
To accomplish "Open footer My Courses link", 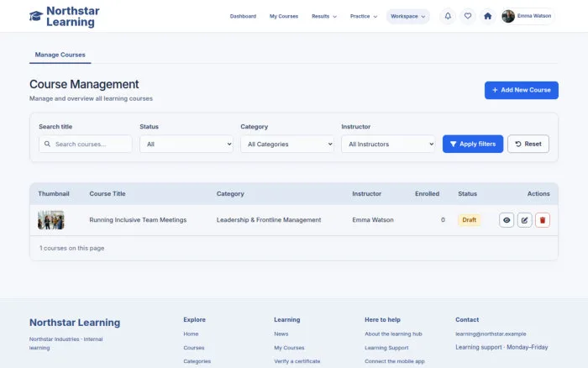I will coord(289,348).
